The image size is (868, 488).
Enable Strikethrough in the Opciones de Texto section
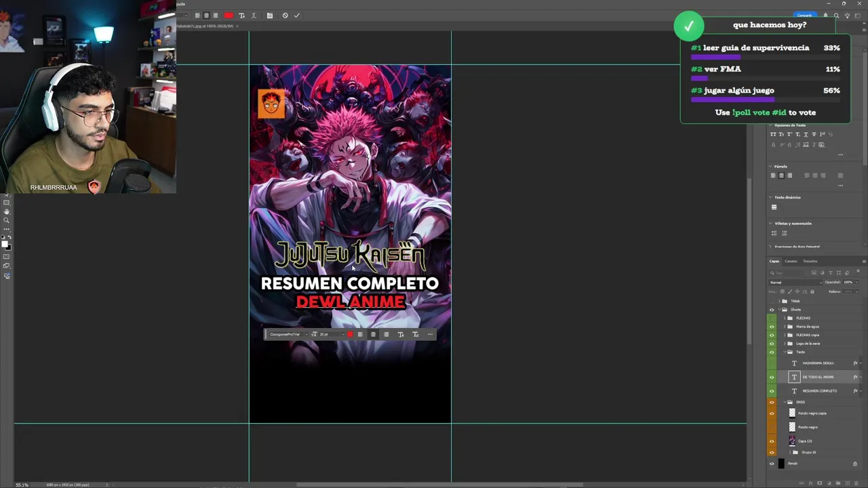pos(814,134)
